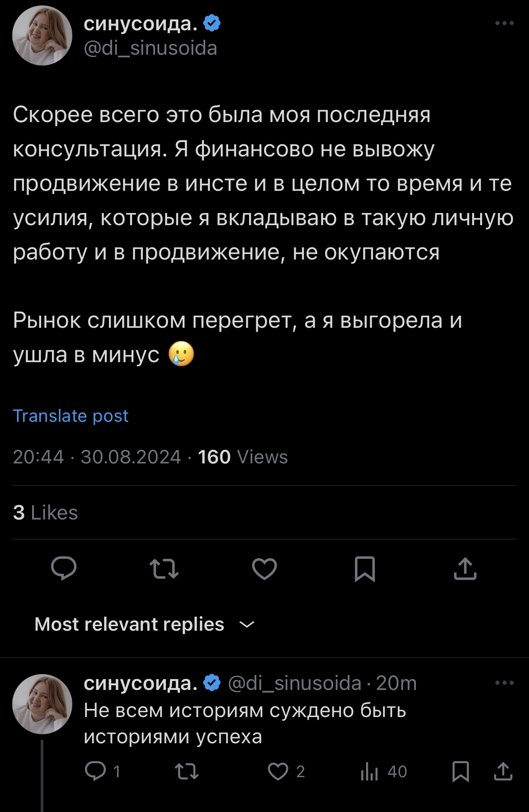Tap the reply bubble under the main post
529x812 pixels.
[x=64, y=568]
